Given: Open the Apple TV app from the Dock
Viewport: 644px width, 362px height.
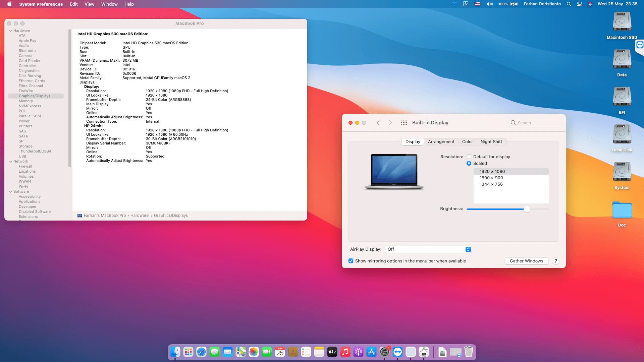Looking at the screenshot, I should 332,352.
